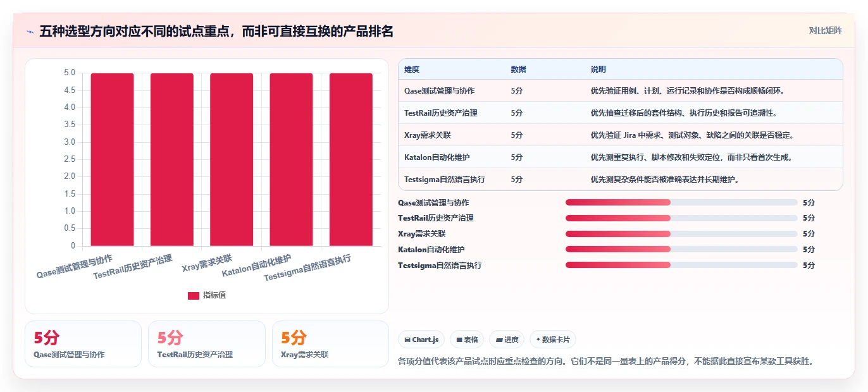Click the TestRail历史资产治理 bar in the chart
The image size is (868, 392).
point(172,159)
